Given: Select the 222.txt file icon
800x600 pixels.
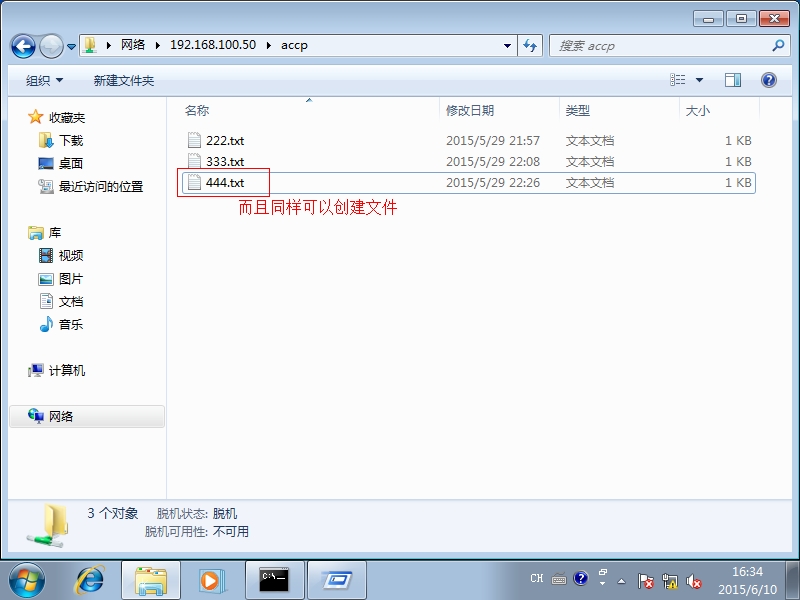Looking at the screenshot, I should point(194,140).
